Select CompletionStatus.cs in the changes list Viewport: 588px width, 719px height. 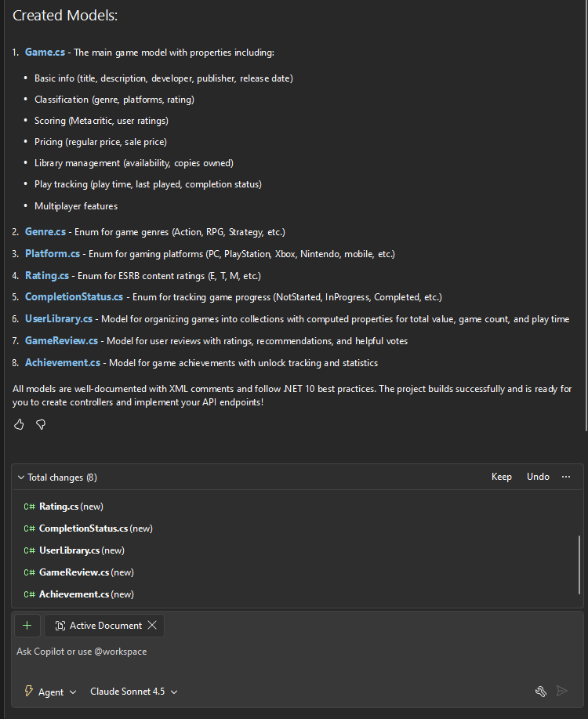click(83, 528)
